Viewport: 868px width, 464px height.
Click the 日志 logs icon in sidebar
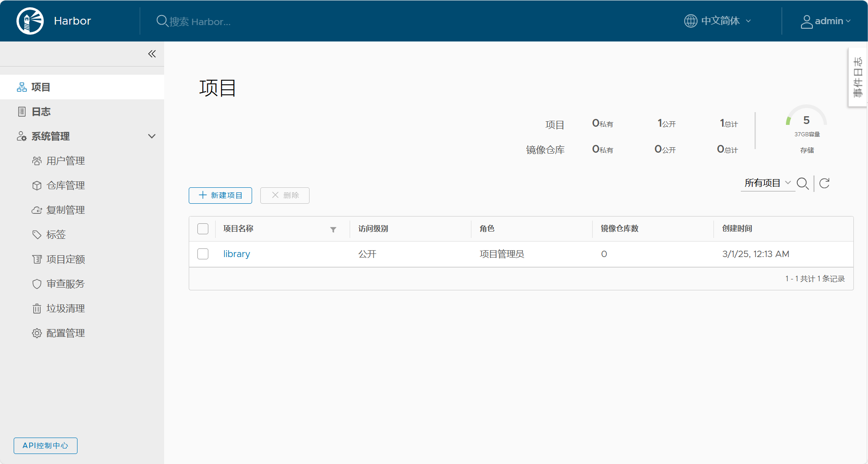click(22, 112)
